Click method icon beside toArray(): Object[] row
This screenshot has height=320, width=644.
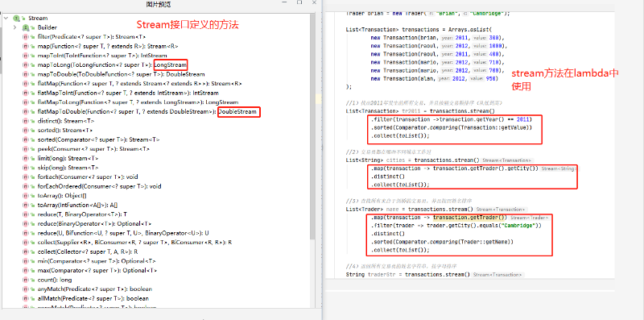coord(26,195)
